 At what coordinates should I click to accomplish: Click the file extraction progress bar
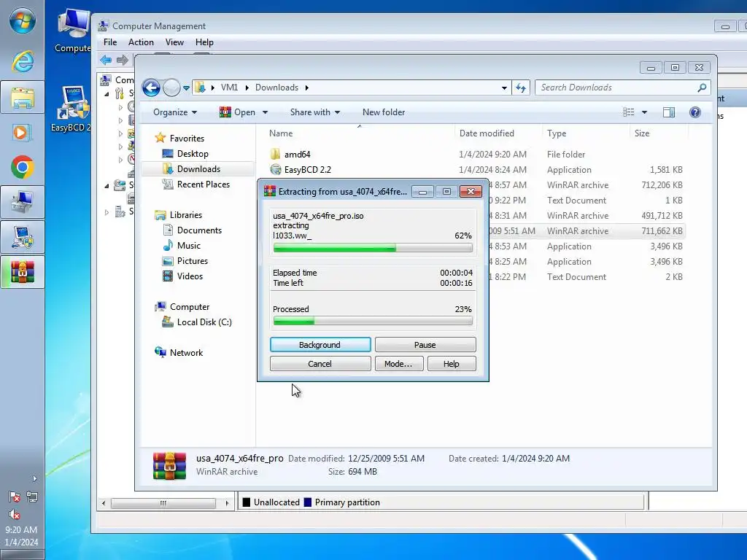[373, 248]
